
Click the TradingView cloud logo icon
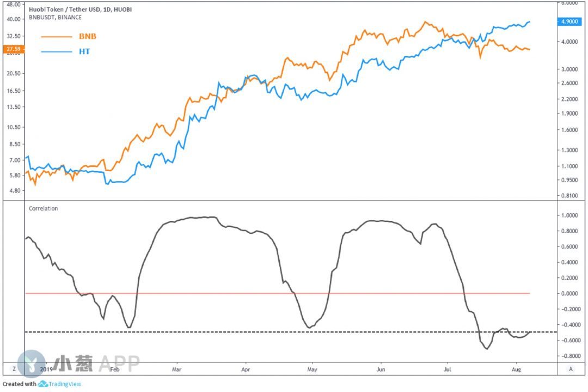[x=43, y=384]
